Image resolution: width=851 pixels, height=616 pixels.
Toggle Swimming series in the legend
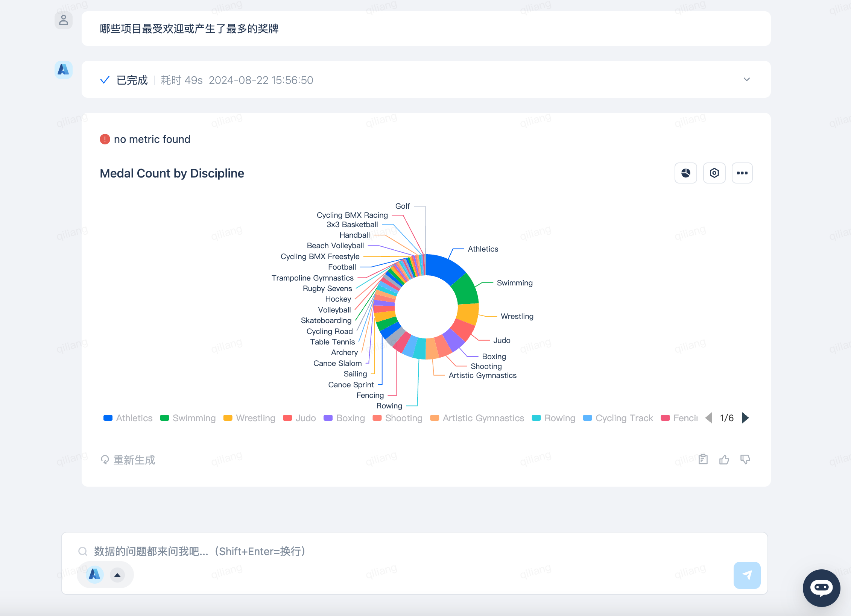188,418
